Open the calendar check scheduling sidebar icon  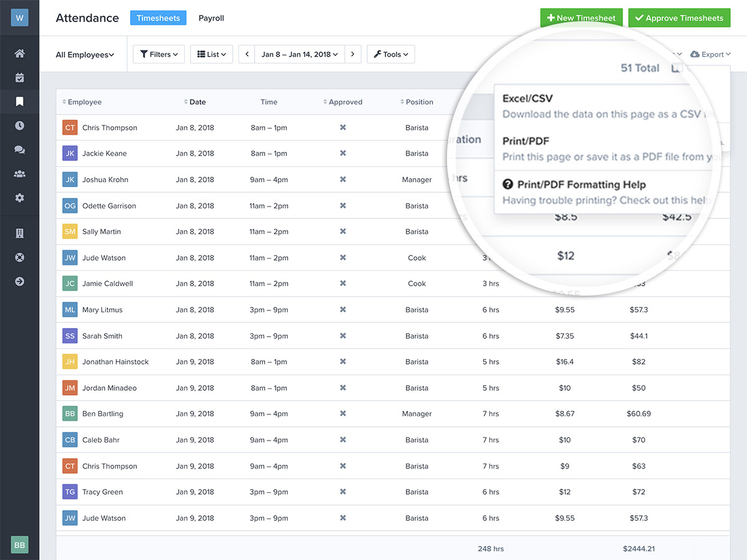tap(19, 78)
